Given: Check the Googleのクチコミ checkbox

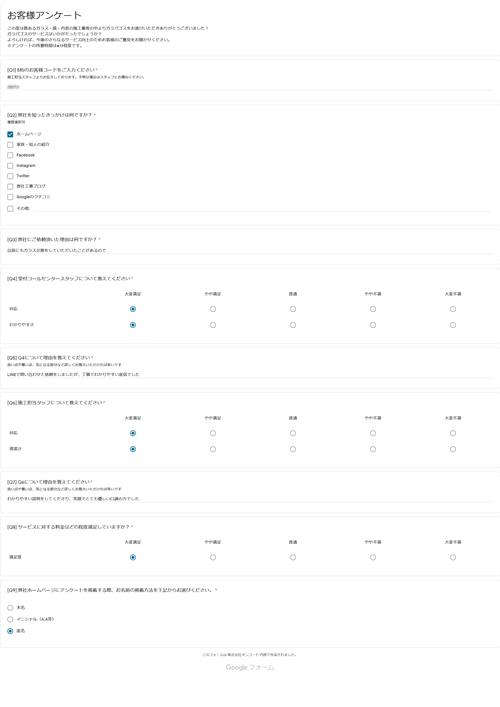Looking at the screenshot, I should coord(10,197).
